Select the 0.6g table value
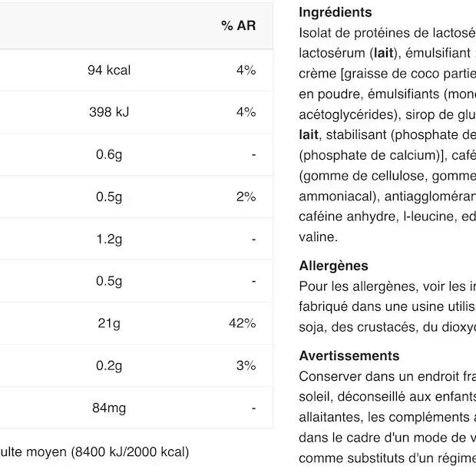This screenshot has width=476, height=476. (109, 154)
